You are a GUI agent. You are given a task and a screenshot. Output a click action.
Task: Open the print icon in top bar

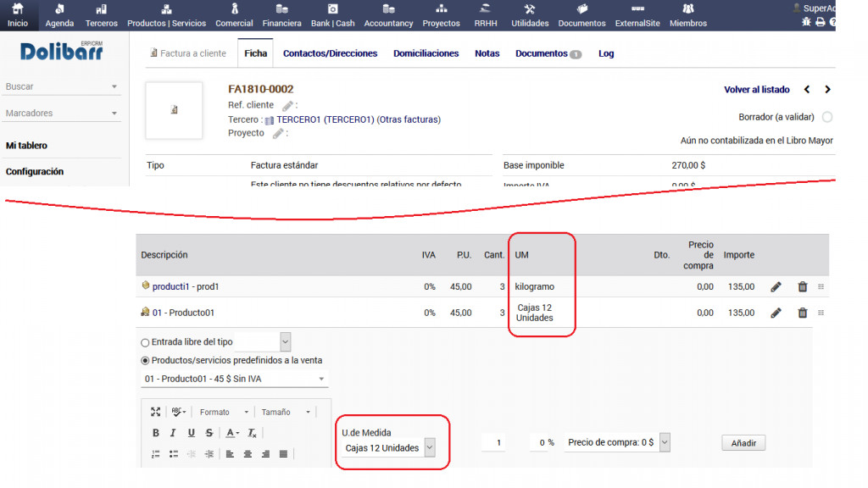820,22
